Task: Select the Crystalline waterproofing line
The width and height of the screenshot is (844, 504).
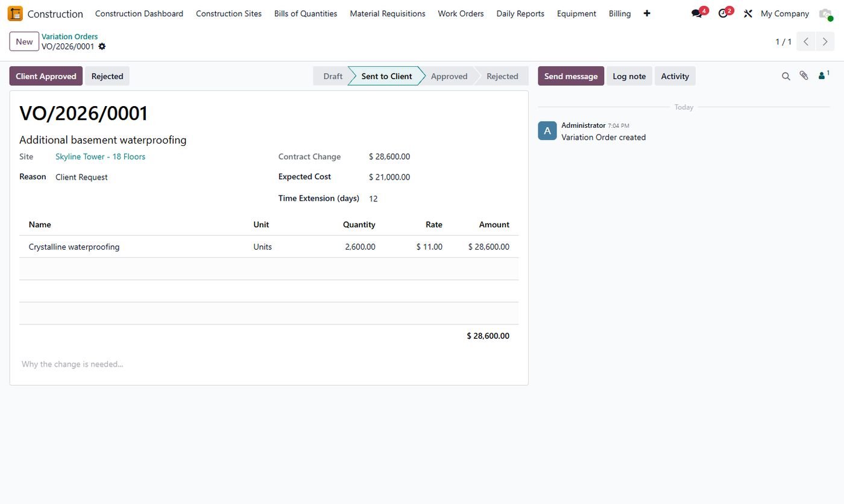Action: point(269,247)
